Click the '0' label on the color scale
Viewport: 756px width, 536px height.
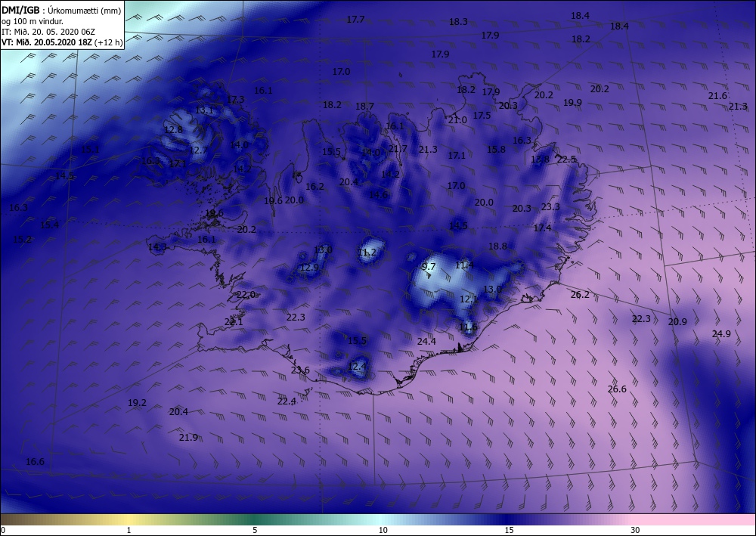[x=3, y=530]
